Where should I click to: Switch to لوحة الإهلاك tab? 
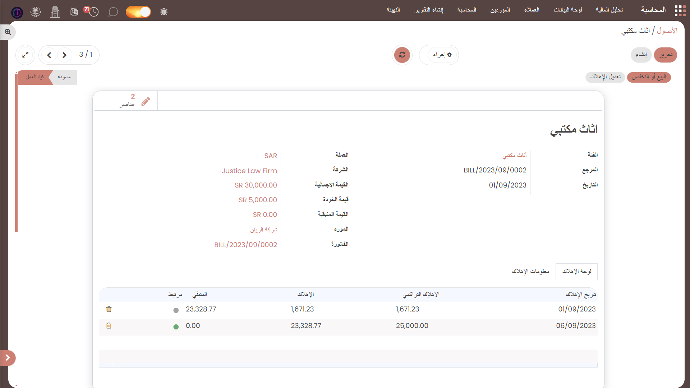576,271
